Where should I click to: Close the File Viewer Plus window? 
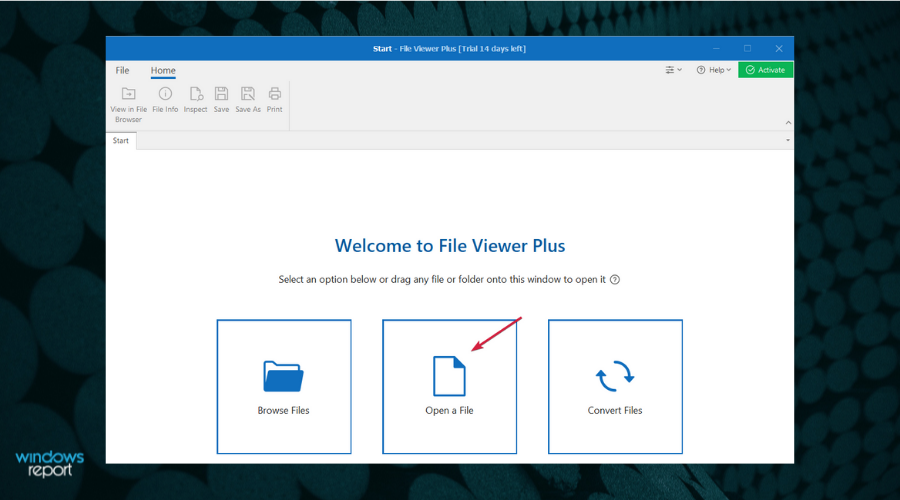(x=779, y=49)
